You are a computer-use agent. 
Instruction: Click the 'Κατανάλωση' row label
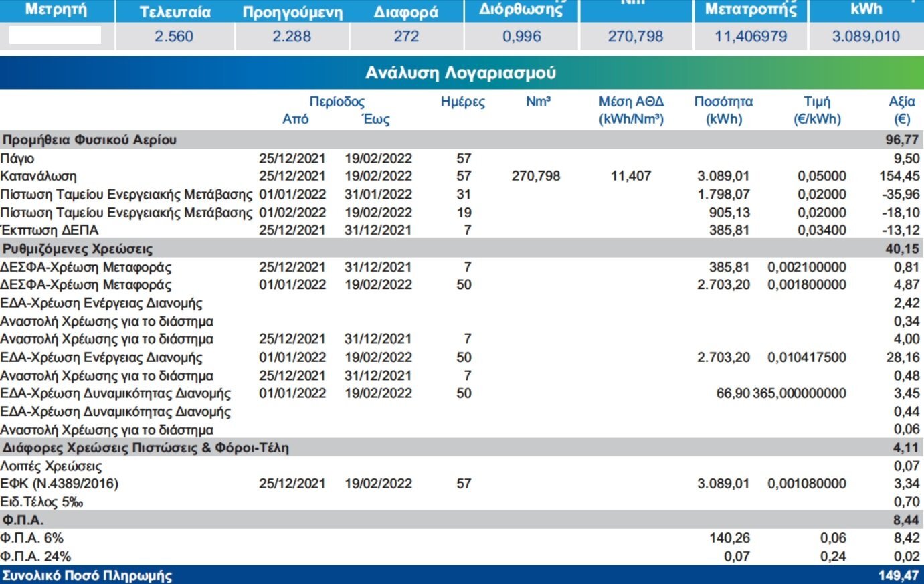pos(38,177)
